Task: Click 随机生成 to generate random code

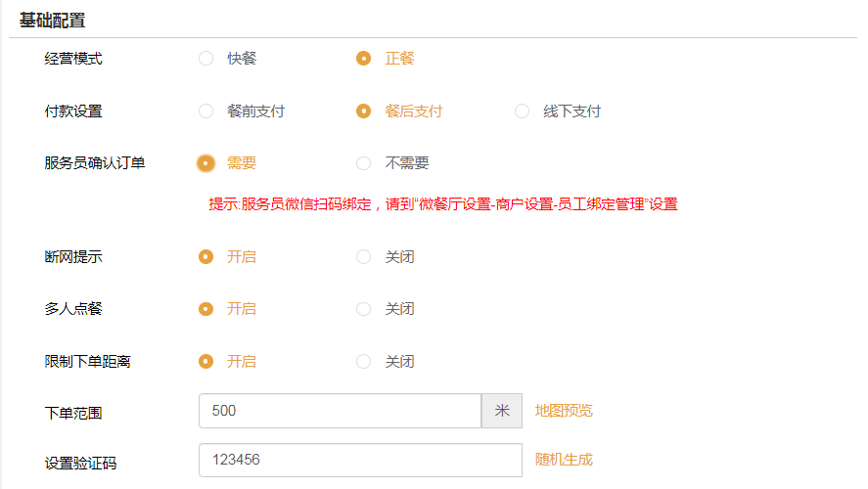Action: point(564,460)
